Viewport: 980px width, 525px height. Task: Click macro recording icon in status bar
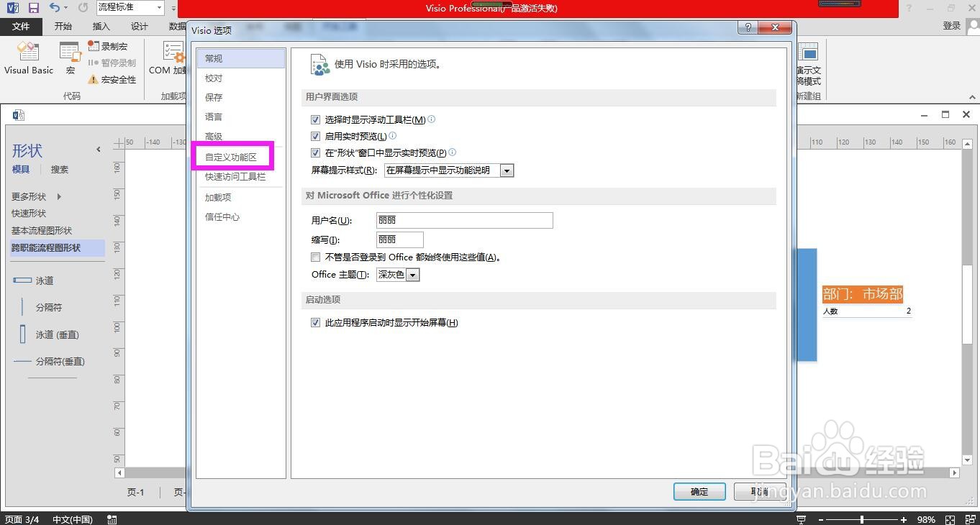(112, 519)
